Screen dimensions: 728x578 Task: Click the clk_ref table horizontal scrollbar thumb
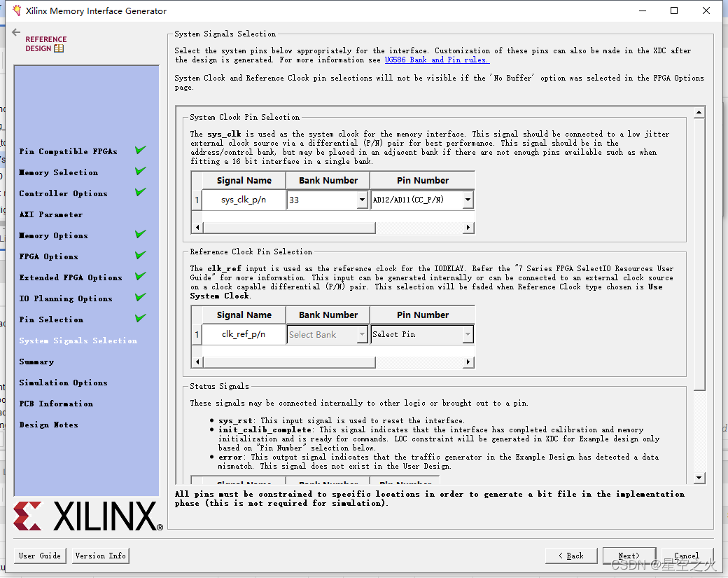tap(289, 362)
